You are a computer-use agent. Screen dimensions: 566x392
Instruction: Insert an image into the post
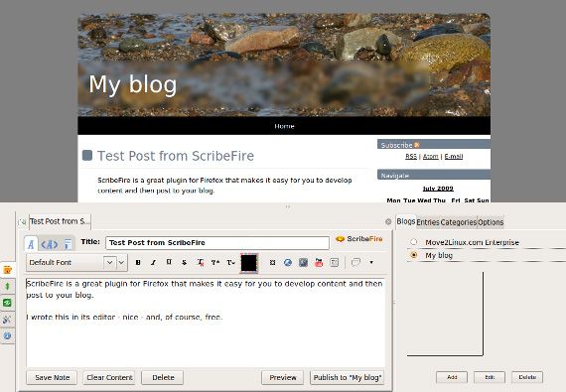pos(303,263)
